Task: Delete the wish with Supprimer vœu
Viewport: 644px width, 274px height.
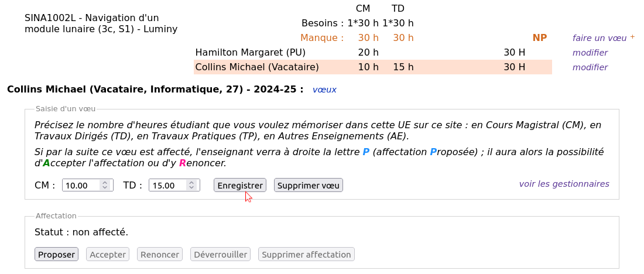Action: coord(309,185)
